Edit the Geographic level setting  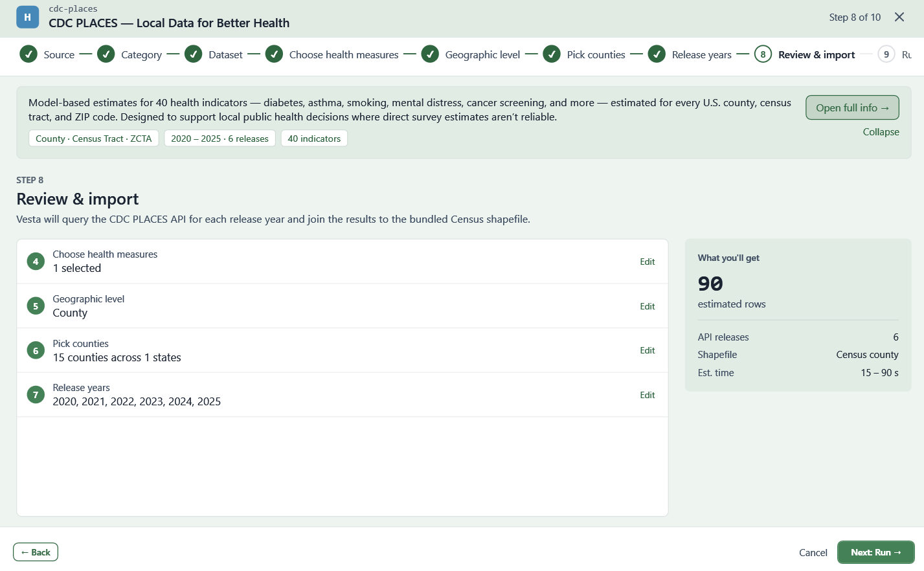648,306
